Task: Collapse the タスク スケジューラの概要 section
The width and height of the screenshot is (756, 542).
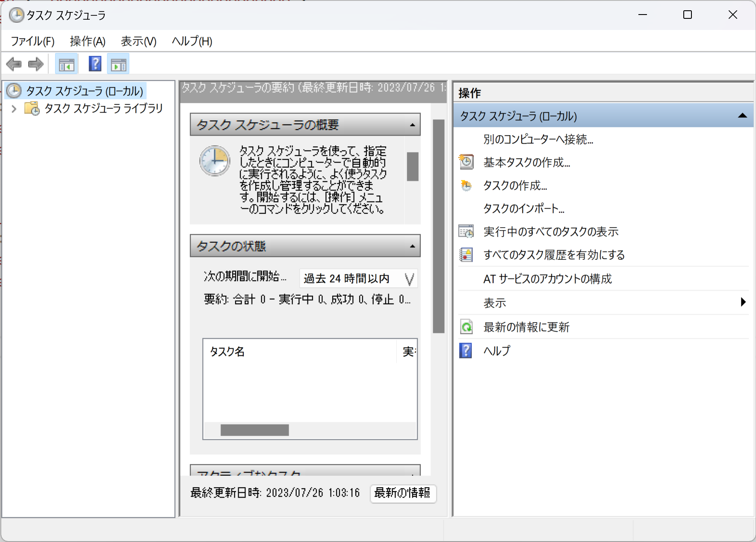Action: (412, 124)
